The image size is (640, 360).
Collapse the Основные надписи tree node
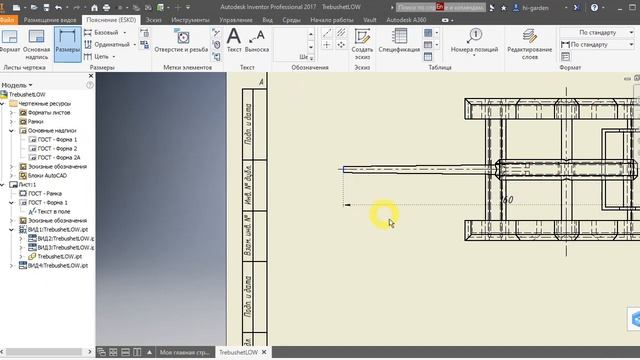[11, 131]
